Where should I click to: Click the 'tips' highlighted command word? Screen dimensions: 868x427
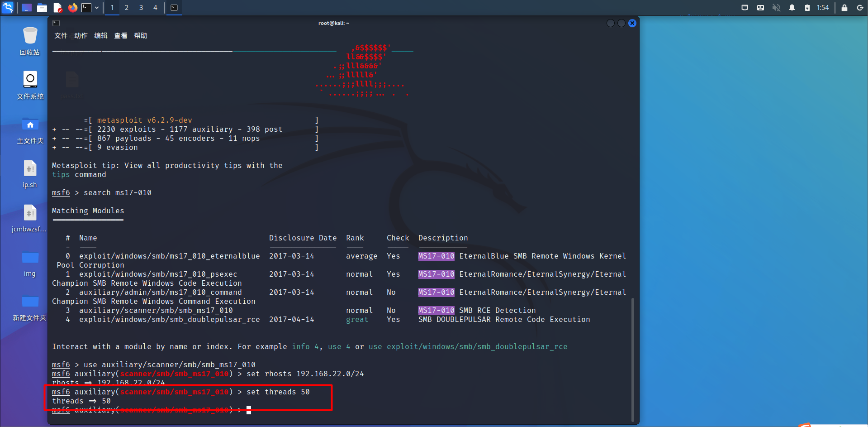tap(61, 175)
